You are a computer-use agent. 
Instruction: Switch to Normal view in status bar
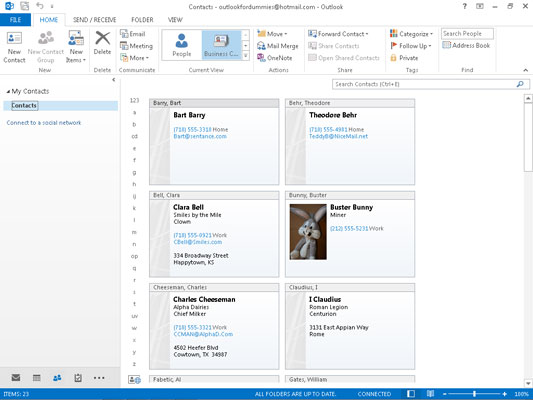point(411,394)
